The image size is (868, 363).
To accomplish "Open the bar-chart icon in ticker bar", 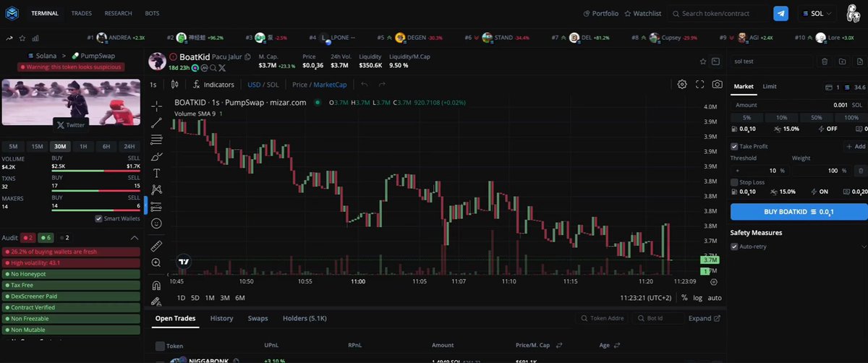I will [x=35, y=38].
